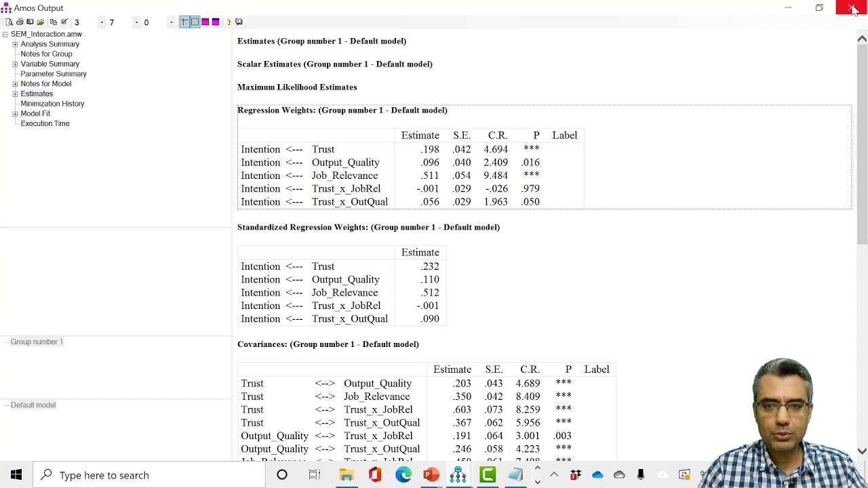The width and height of the screenshot is (868, 488).
Task: Select Model Fit in the output tree
Action: pos(35,114)
